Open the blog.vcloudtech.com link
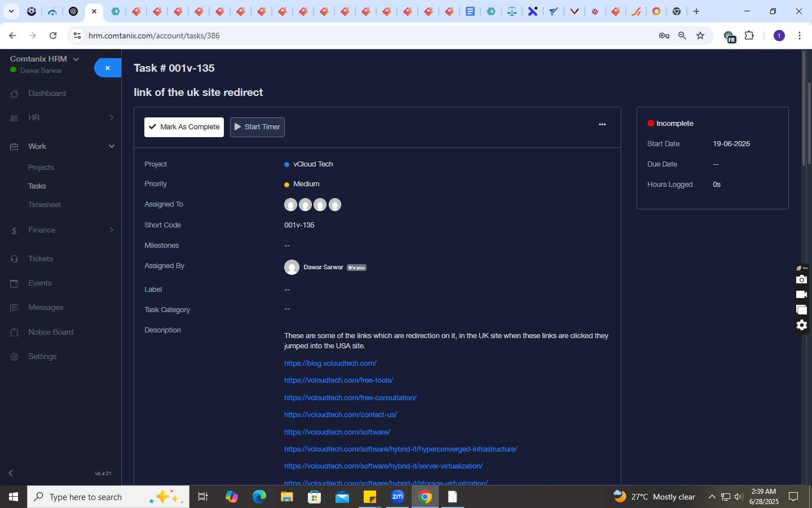 coord(330,364)
